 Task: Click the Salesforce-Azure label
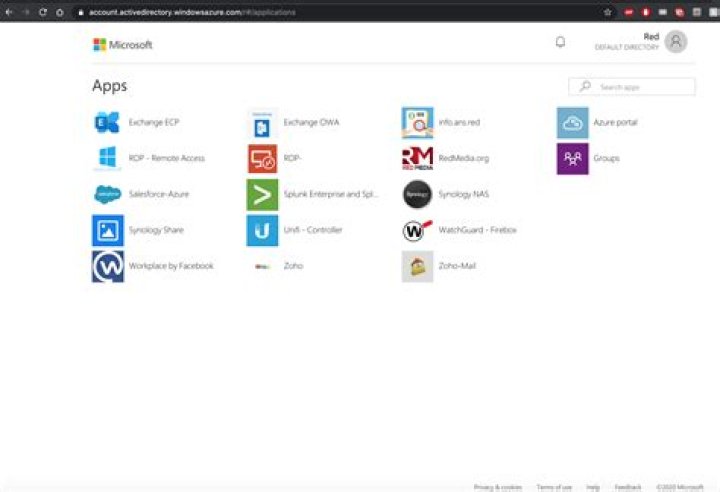[159, 194]
